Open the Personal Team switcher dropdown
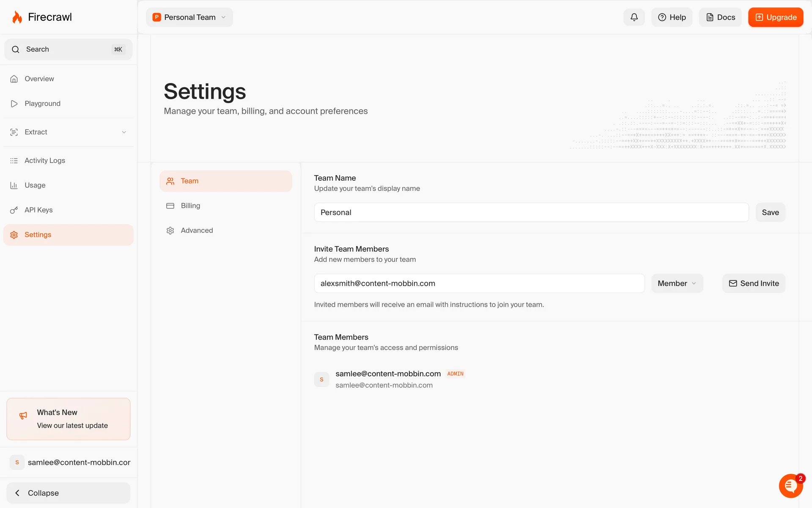This screenshot has width=812, height=508. 189,17
